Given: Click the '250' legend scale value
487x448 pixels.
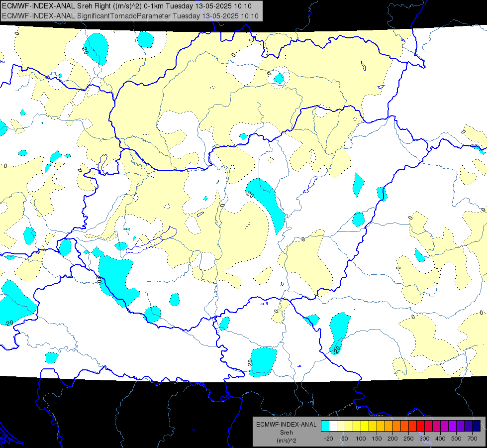Looking at the screenshot, I should point(408,439).
